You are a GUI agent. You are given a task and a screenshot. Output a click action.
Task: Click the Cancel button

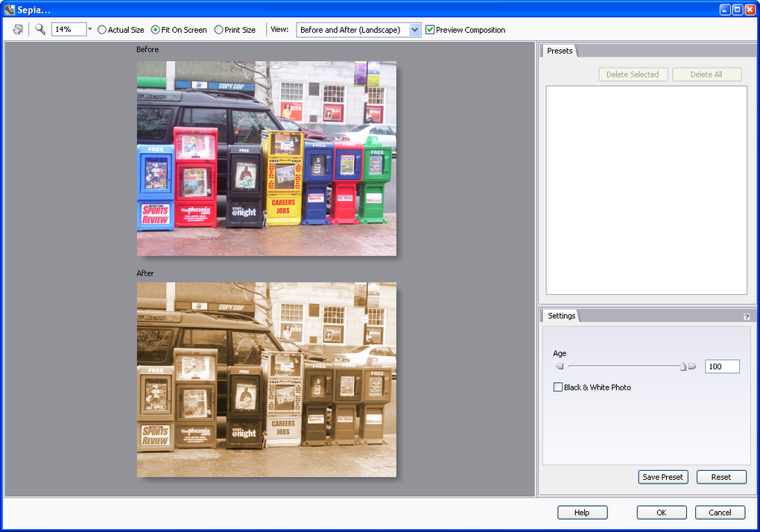pyautogui.click(x=720, y=512)
